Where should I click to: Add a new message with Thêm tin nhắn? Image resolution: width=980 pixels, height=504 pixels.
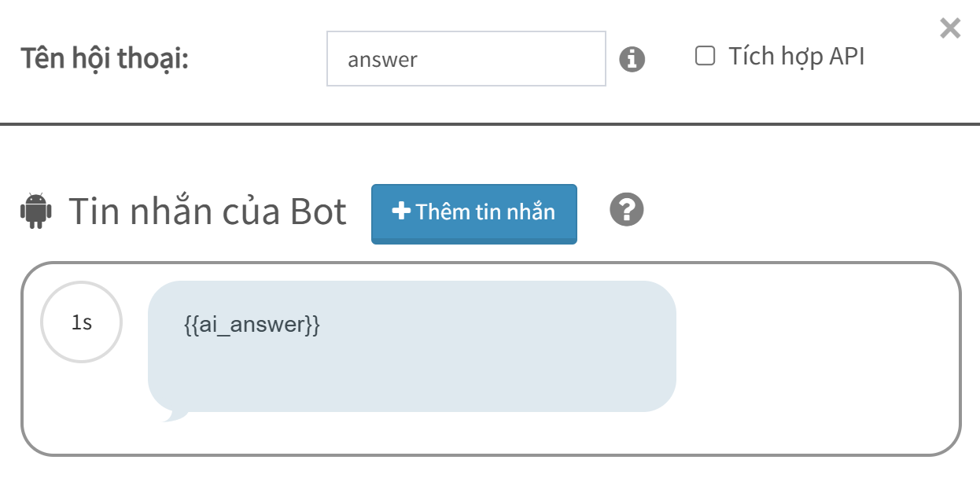[x=473, y=214]
